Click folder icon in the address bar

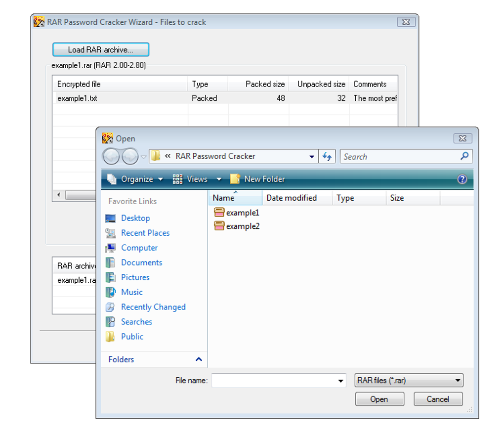click(x=156, y=156)
